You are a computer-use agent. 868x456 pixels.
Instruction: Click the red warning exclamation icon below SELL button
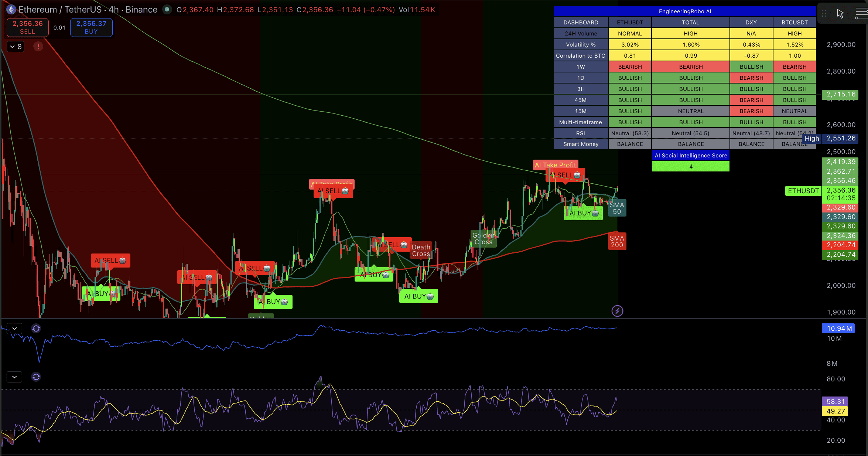pyautogui.click(x=38, y=47)
